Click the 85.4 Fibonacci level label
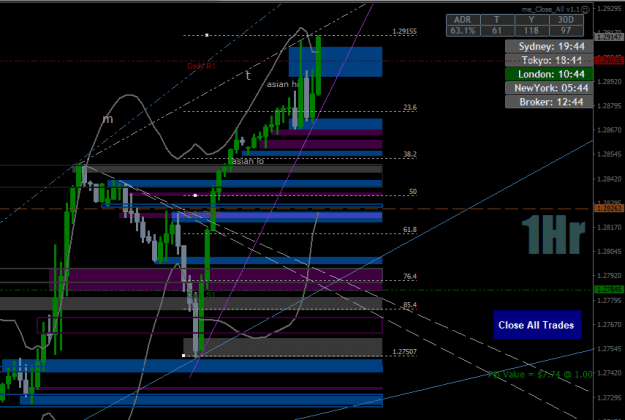This screenshot has height=420, width=625. (x=410, y=305)
